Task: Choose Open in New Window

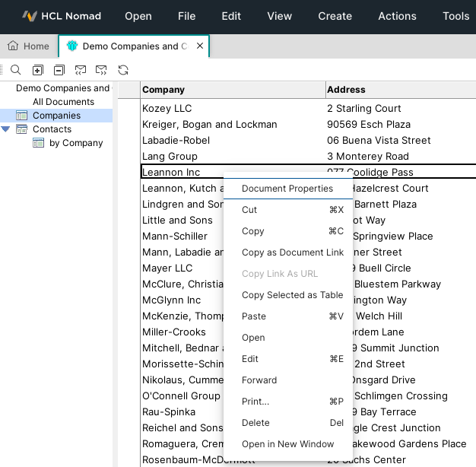Action: click(x=287, y=444)
